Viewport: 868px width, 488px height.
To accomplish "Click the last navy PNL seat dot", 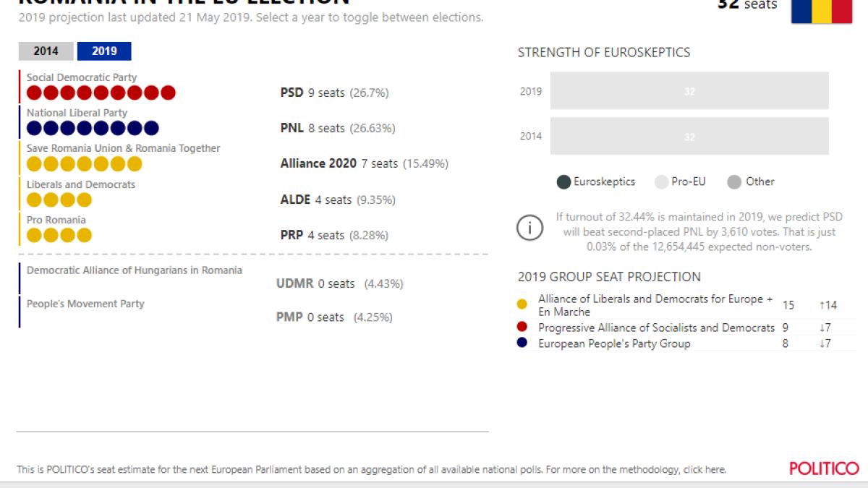I will click(151, 128).
